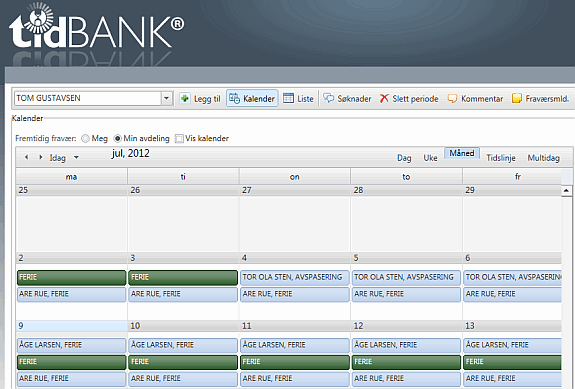Open Søknader speech bubble icon
575x389 pixels.
(x=329, y=98)
